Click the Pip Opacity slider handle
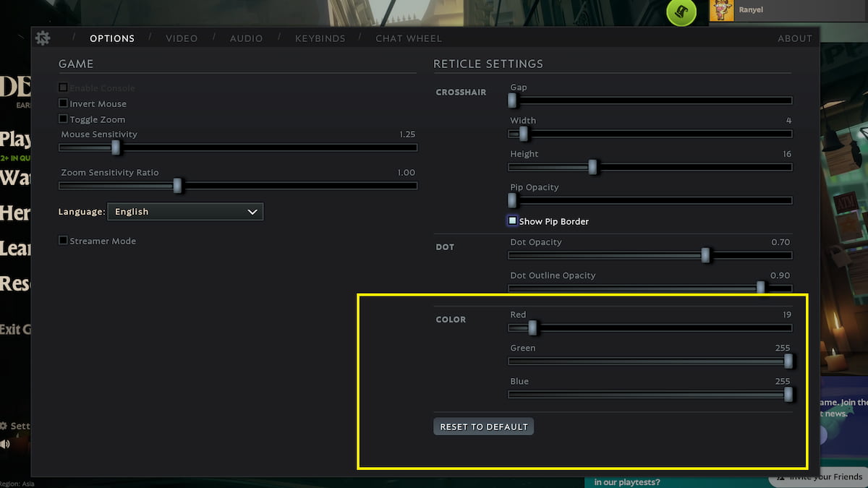This screenshot has width=868, height=488. tap(512, 200)
